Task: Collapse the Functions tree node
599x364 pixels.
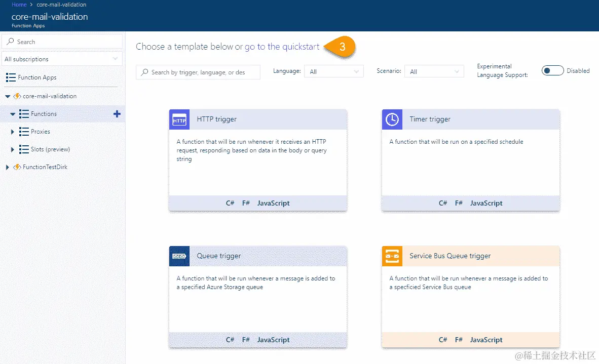Action: [13, 114]
